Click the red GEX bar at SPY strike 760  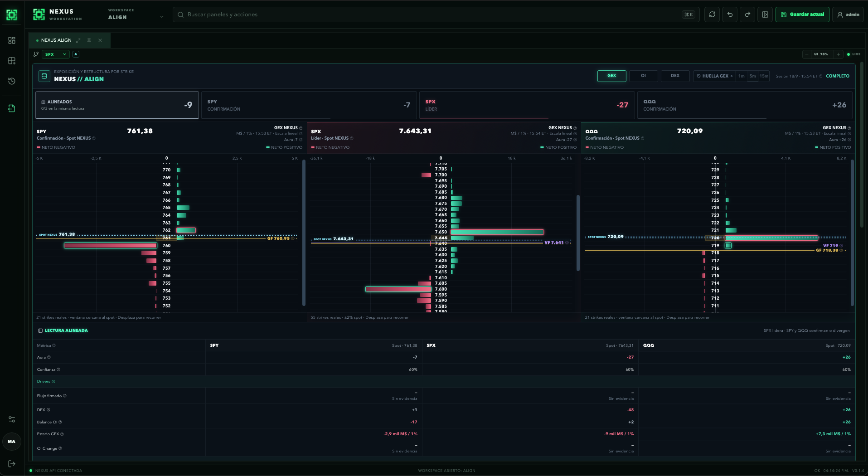(x=111, y=245)
